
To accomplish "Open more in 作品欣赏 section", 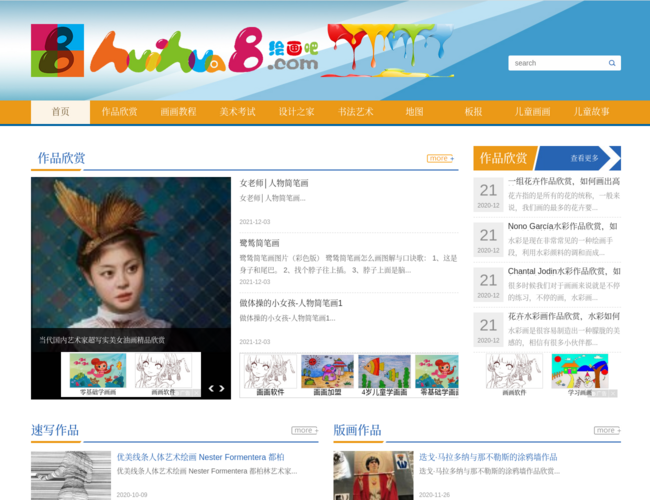I will [x=440, y=158].
